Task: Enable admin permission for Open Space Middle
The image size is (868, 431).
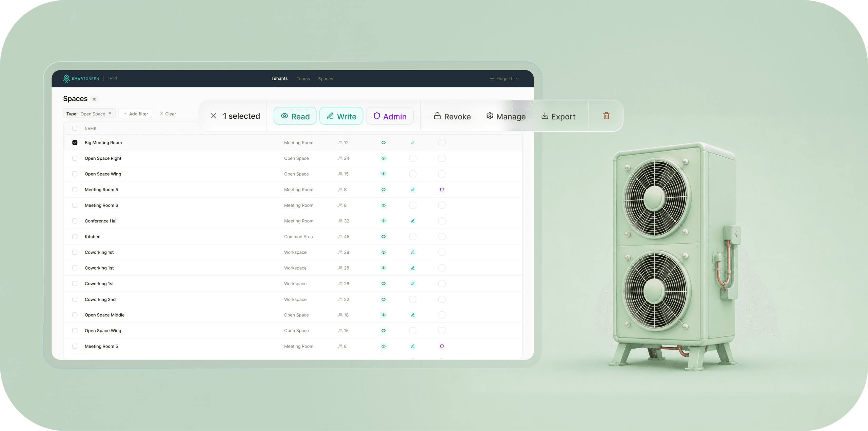Action: pyautogui.click(x=442, y=315)
